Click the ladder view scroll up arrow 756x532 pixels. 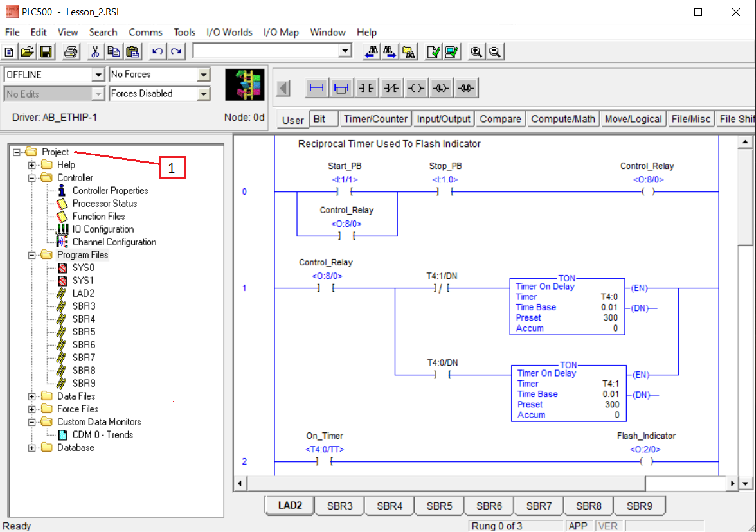(x=746, y=142)
